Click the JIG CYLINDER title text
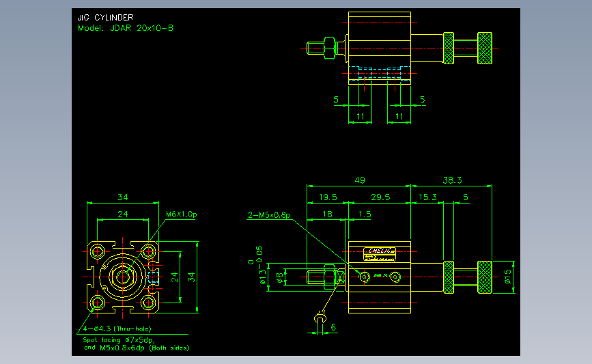Image resolution: width=592 pixels, height=364 pixels. 105,17
